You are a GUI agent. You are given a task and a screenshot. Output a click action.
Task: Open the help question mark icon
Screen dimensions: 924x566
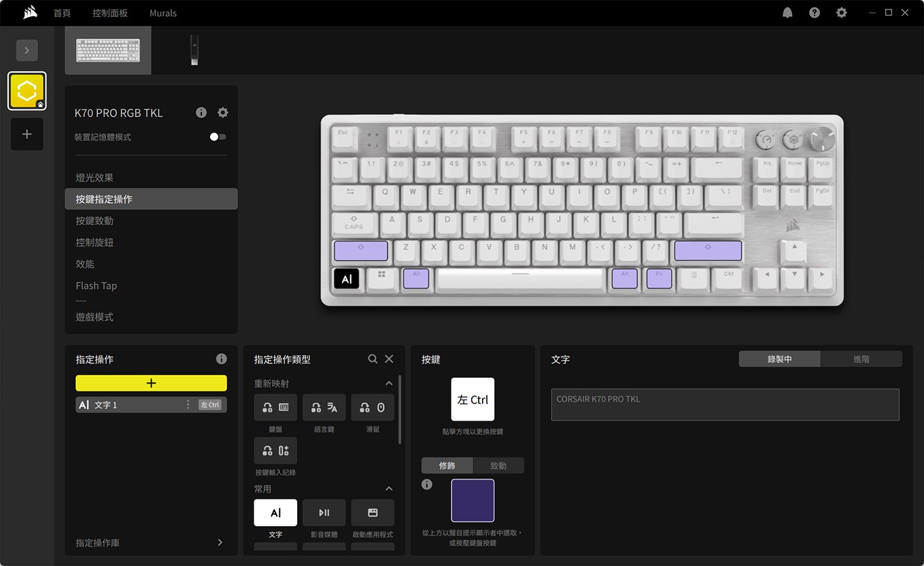tap(815, 13)
